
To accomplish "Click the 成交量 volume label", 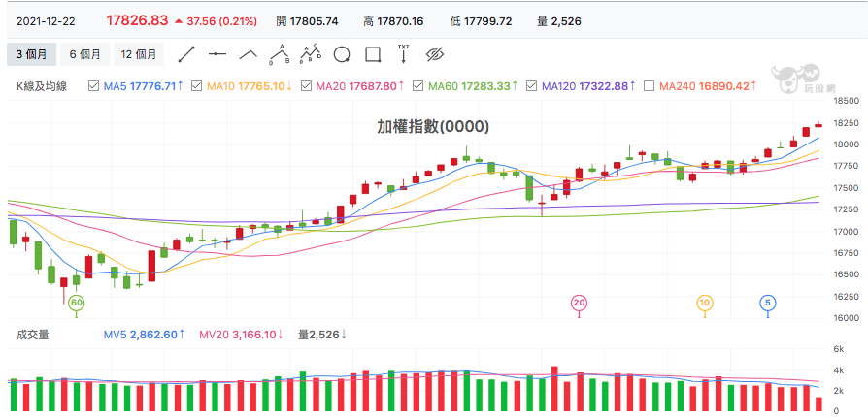I will pyautogui.click(x=33, y=335).
